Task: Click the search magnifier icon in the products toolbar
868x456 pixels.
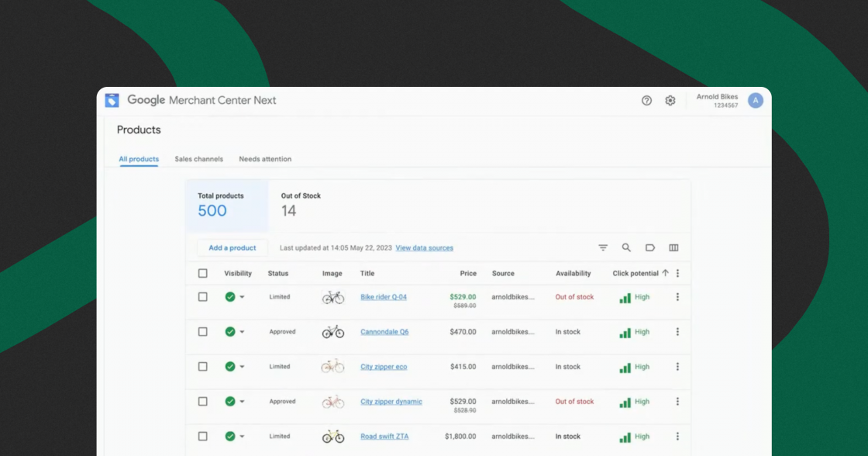Action: click(x=626, y=247)
